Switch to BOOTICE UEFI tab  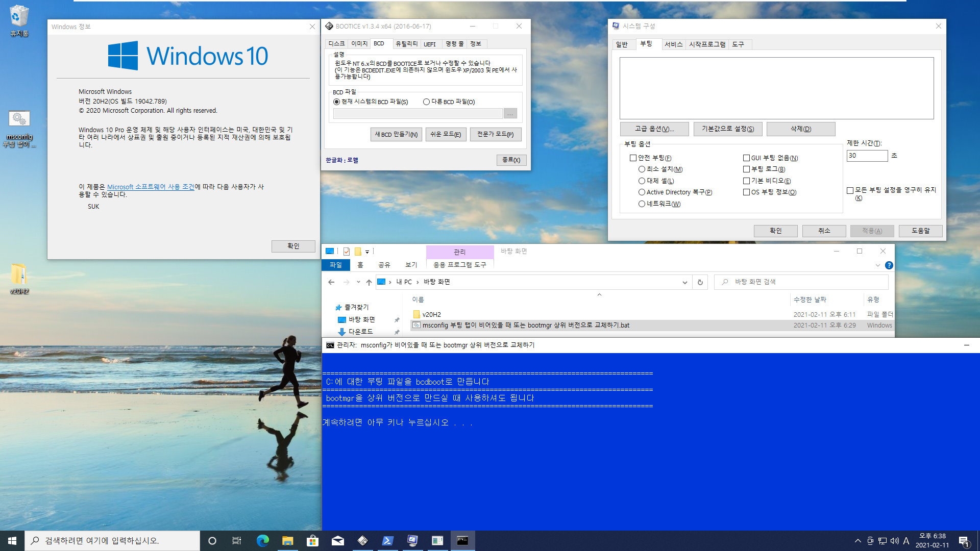click(430, 44)
